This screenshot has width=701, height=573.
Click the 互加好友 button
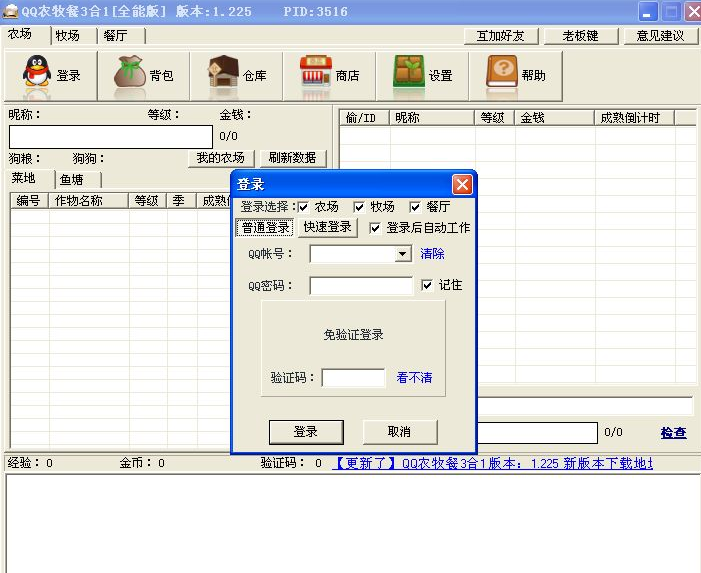click(501, 36)
